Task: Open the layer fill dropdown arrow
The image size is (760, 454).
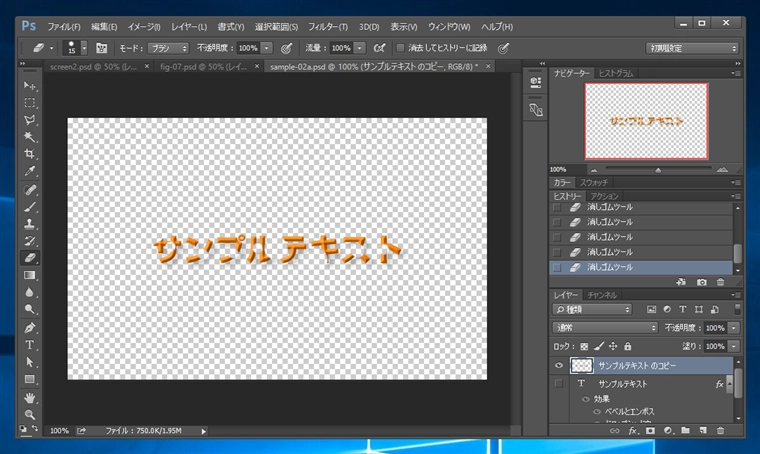Action: [x=734, y=346]
